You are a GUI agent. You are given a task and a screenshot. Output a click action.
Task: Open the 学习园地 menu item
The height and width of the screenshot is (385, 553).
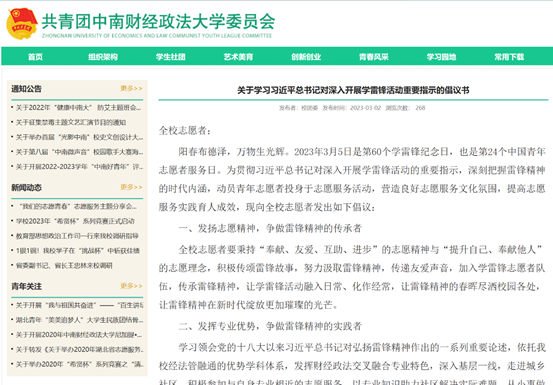[x=442, y=57]
